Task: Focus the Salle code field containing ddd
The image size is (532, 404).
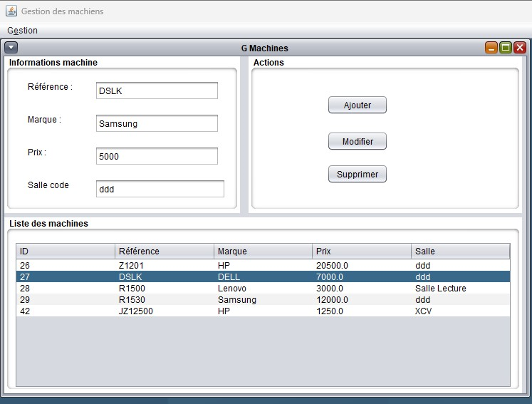Action: click(160, 189)
